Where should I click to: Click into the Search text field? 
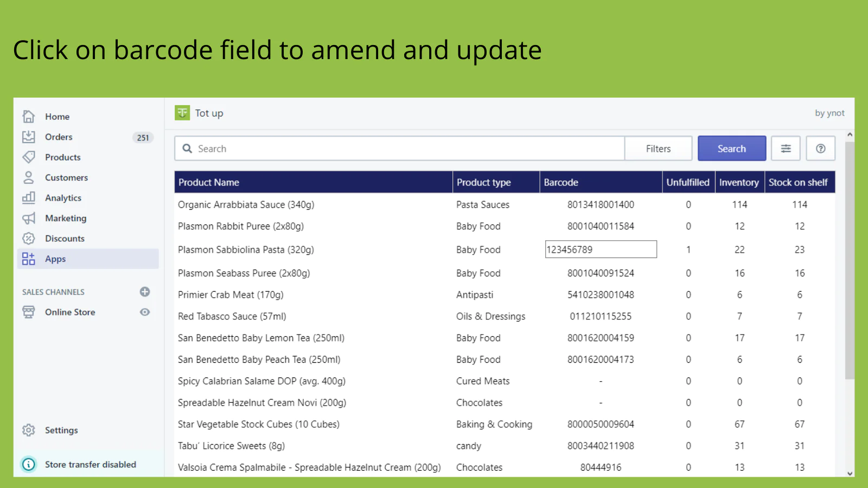(399, 149)
